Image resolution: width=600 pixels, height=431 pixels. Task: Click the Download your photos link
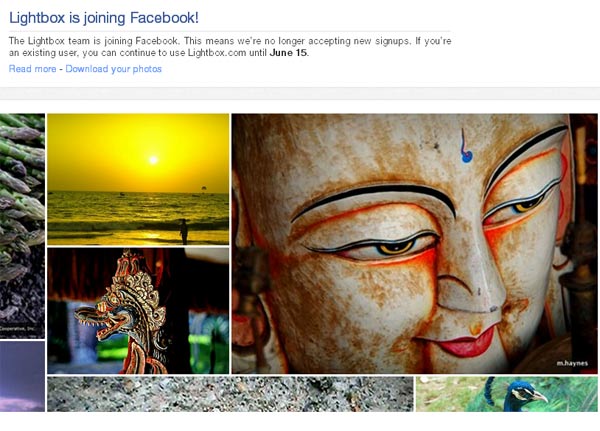[114, 69]
